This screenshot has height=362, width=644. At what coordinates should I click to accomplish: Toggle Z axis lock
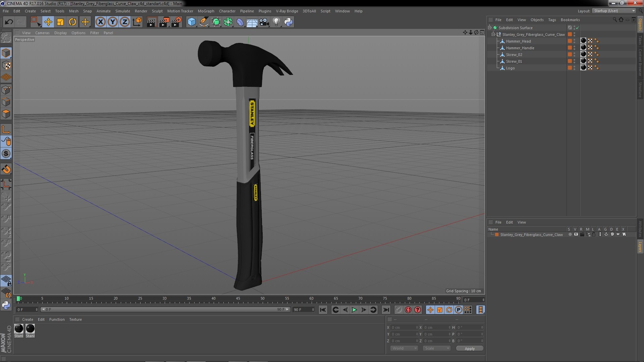coord(125,22)
